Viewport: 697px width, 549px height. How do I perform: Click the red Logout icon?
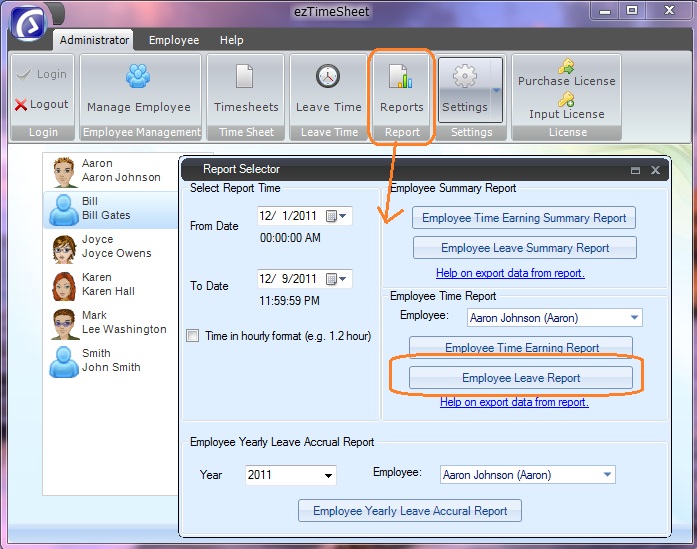coord(21,105)
